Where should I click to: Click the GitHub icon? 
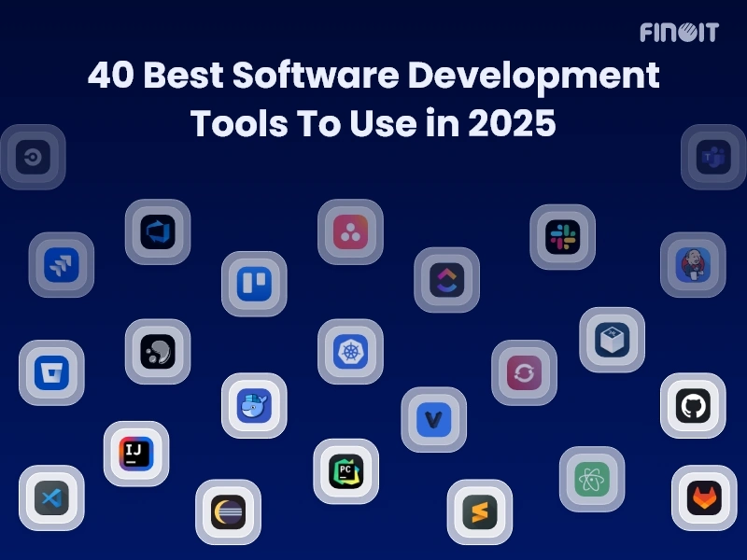point(693,406)
